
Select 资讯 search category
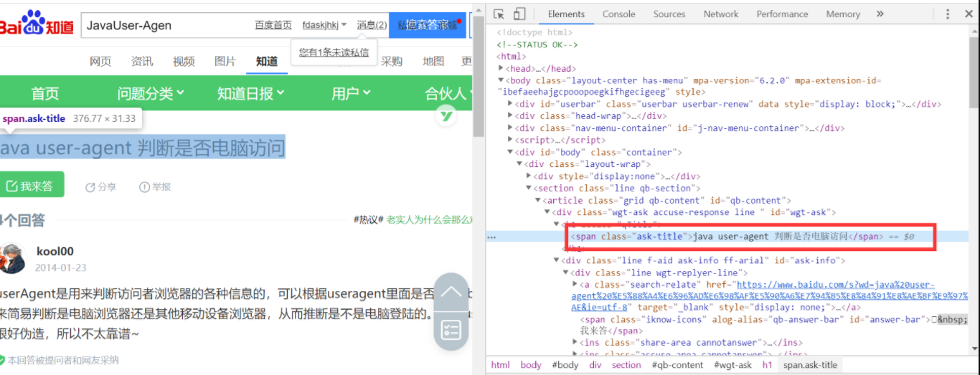[x=142, y=61]
